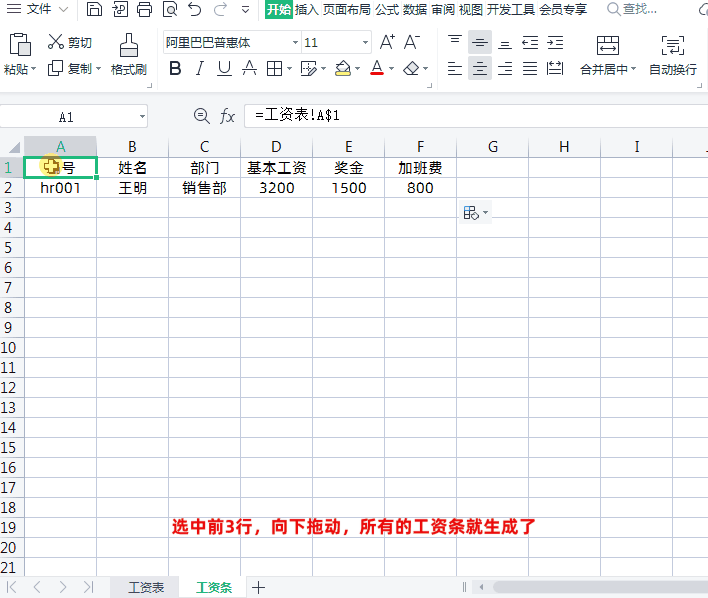Viewport: 708px width, 598px height.
Task: Set vertical middle alignment
Action: click(x=480, y=42)
